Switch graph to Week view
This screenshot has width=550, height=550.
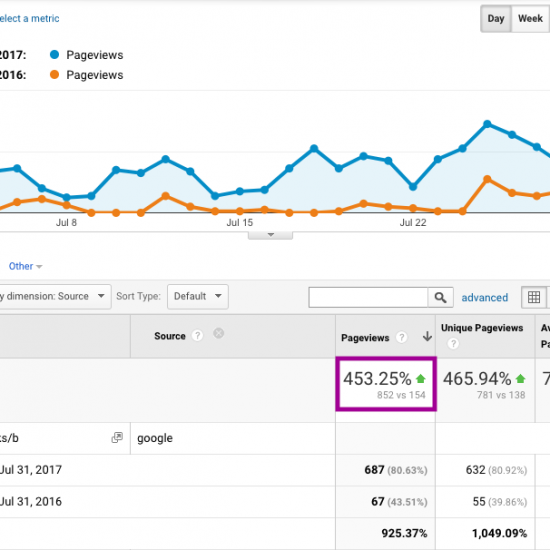tap(530, 19)
